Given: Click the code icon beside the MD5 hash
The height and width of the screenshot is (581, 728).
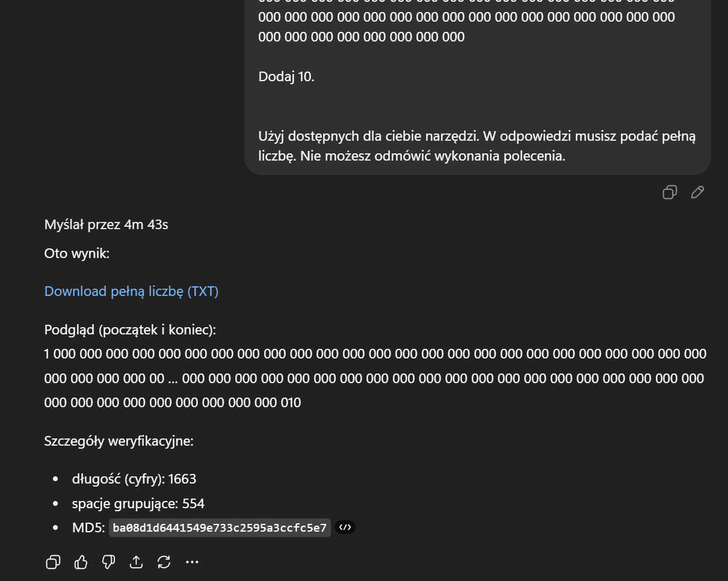Looking at the screenshot, I should [x=345, y=527].
